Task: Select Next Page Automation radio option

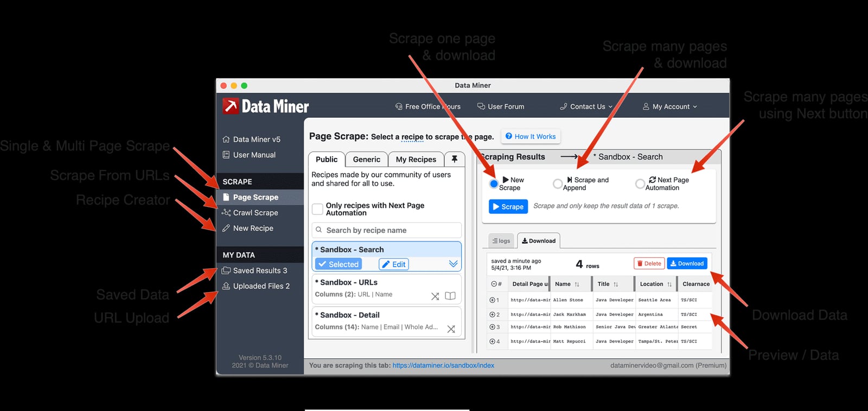Action: coord(640,184)
